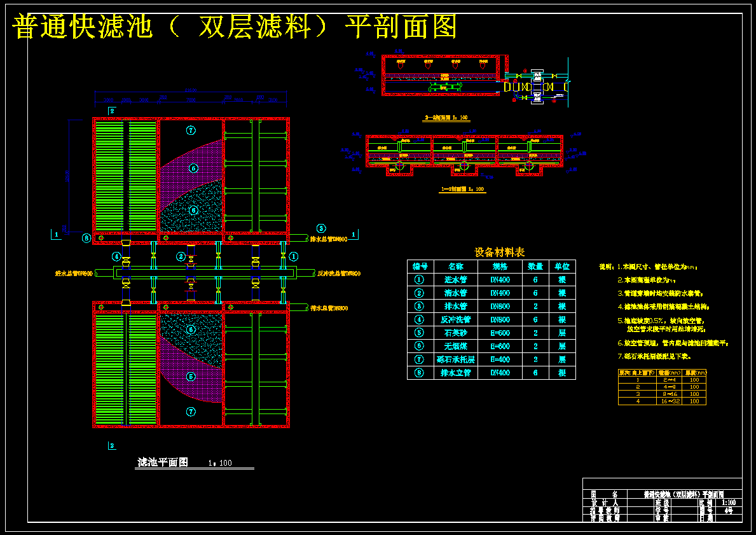Select the lower 排水总管 pipe label
756x535 pixels.
tap(329, 308)
